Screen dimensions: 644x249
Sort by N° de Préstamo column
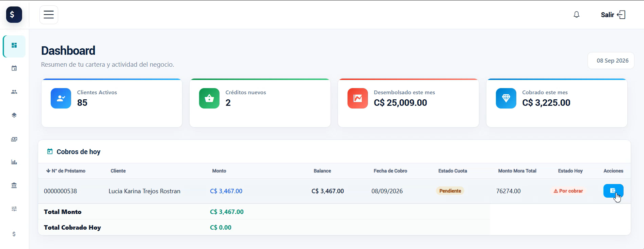pos(66,171)
